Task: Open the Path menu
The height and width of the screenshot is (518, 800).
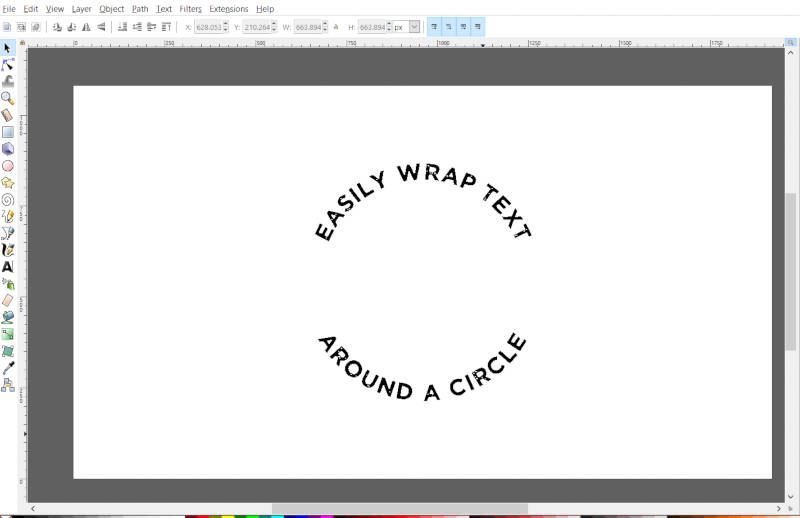Action: pyautogui.click(x=140, y=9)
